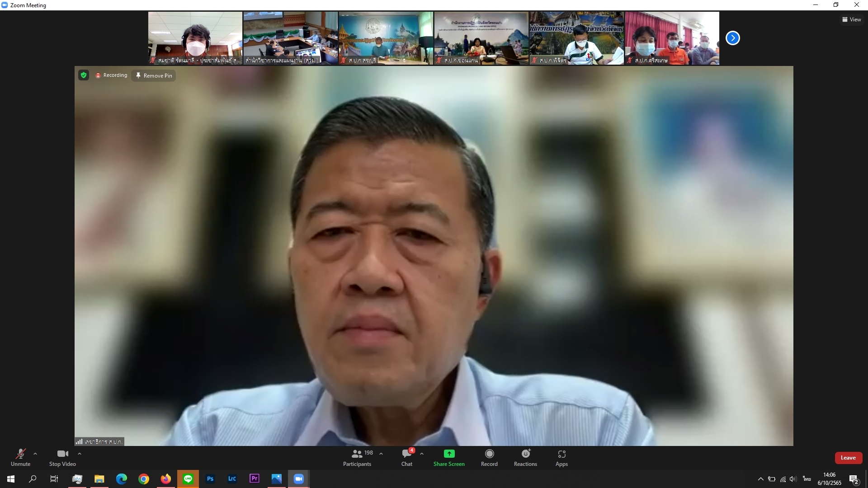Open the View layout menu
The width and height of the screenshot is (868, 488).
coord(851,19)
